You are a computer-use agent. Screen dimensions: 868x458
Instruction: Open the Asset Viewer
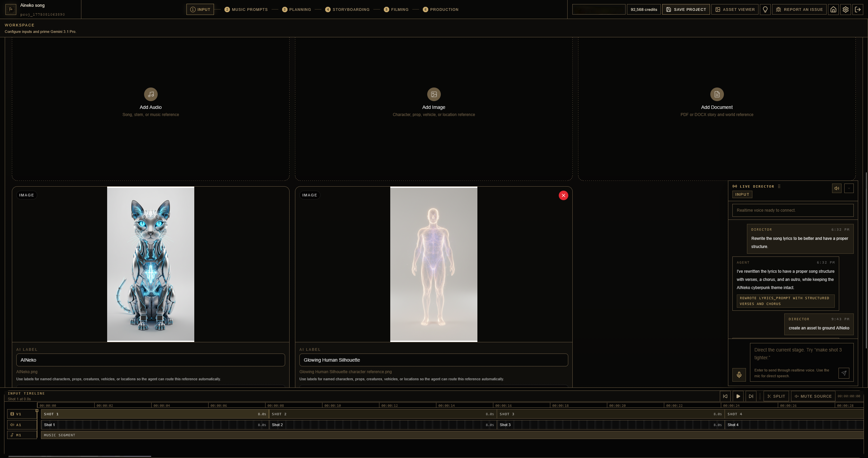pyautogui.click(x=735, y=9)
